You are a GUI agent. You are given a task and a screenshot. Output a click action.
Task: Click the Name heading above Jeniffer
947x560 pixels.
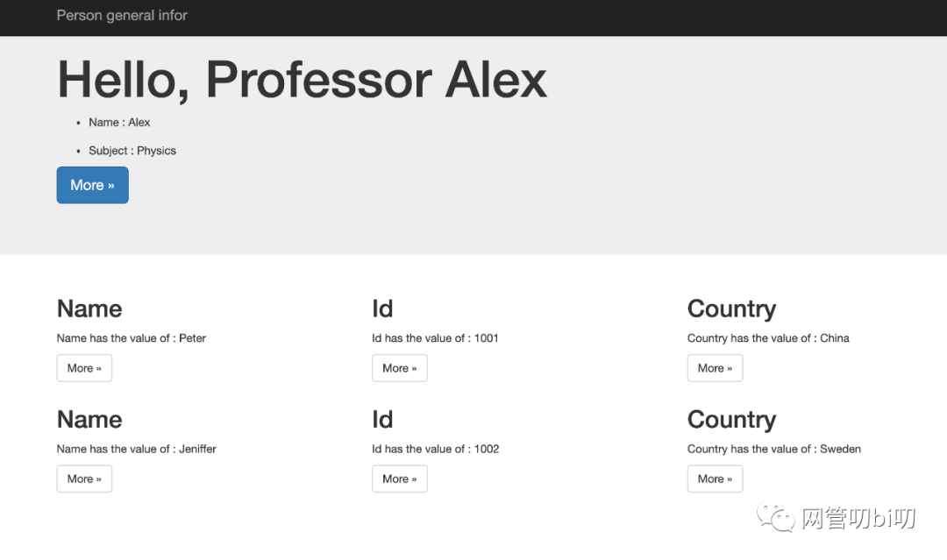coord(89,420)
